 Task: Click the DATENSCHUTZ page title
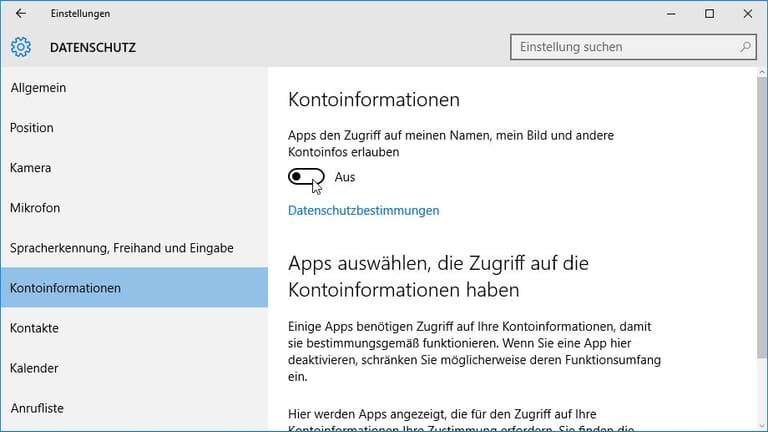tap(93, 48)
